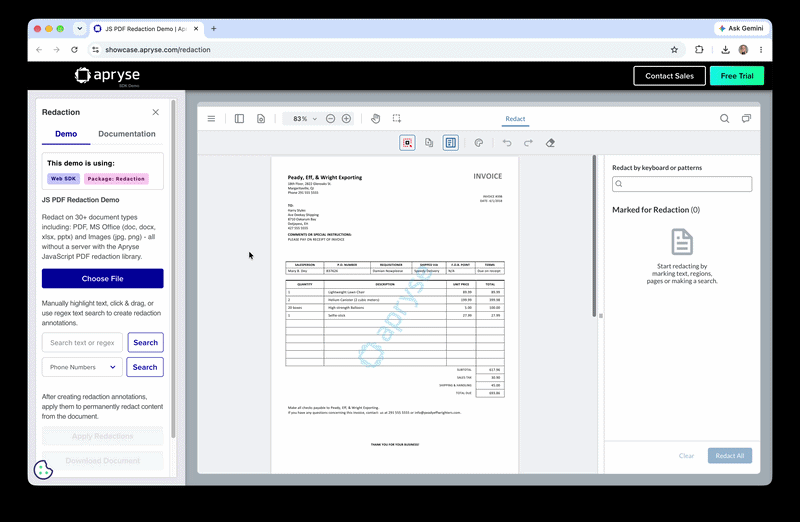The image size is (800, 522).
Task: Open Chrome profile avatar
Action: (x=743, y=49)
